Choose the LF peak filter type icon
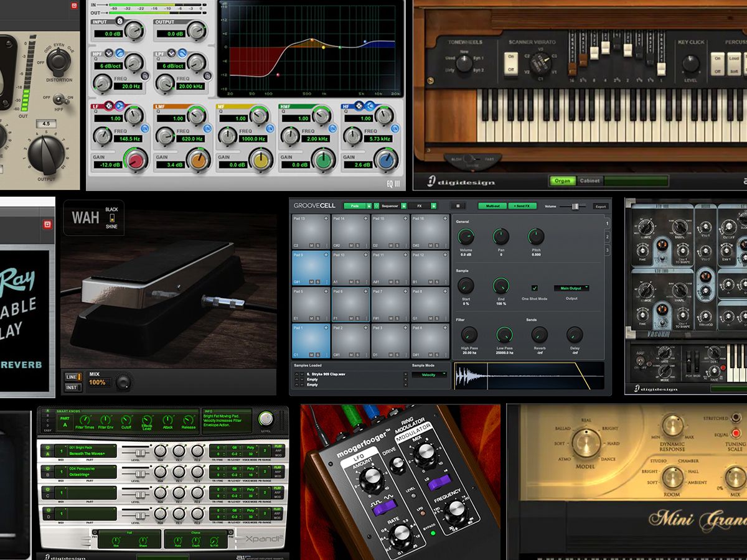 pos(108,105)
